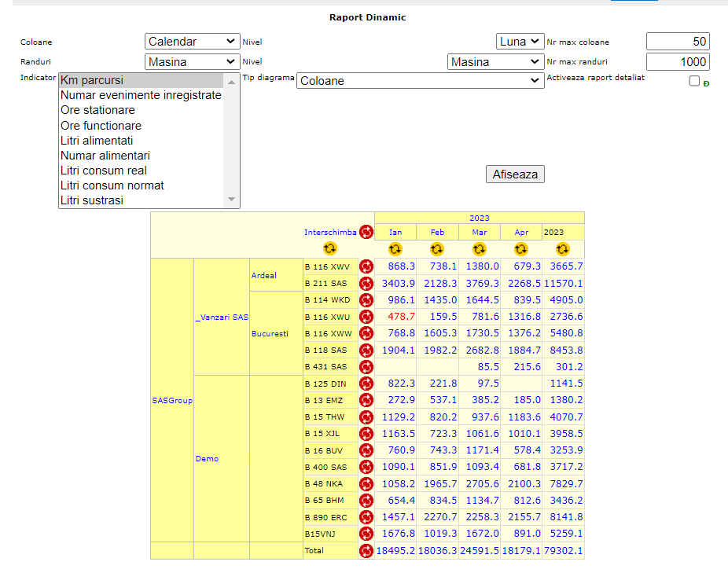Click the red swap icon beside Interschimba

pyautogui.click(x=366, y=232)
